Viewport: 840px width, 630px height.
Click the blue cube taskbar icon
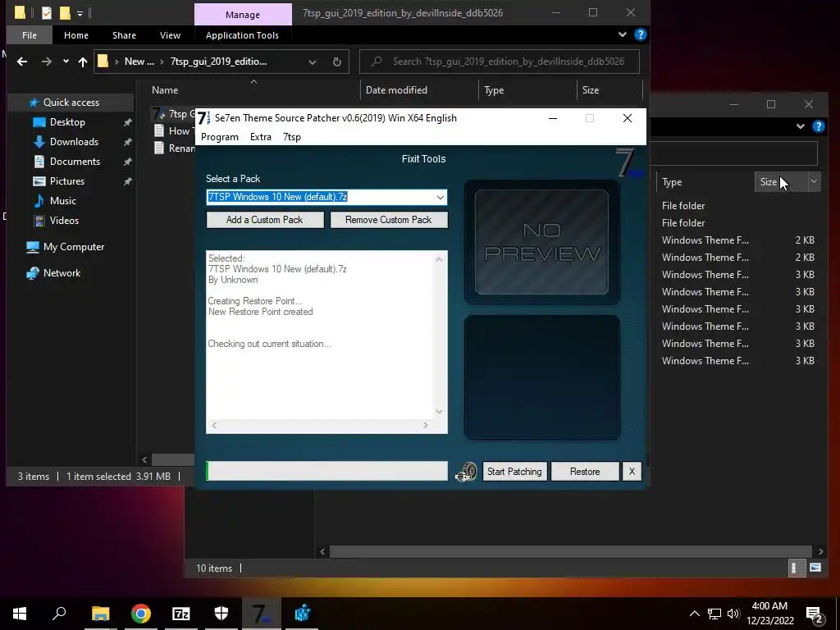[x=302, y=614]
